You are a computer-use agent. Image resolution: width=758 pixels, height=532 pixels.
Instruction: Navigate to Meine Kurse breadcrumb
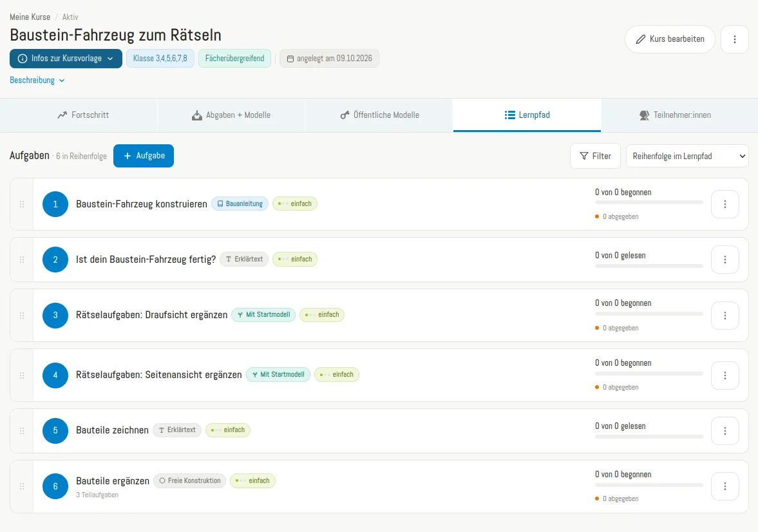coord(30,17)
